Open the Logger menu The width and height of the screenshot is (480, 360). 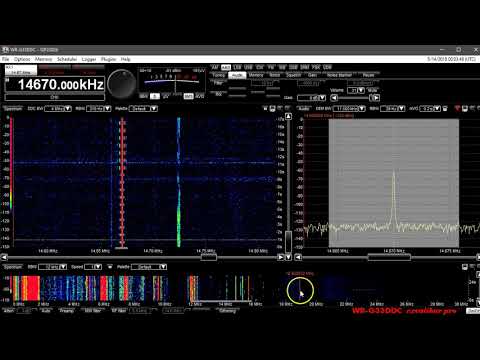(89, 59)
